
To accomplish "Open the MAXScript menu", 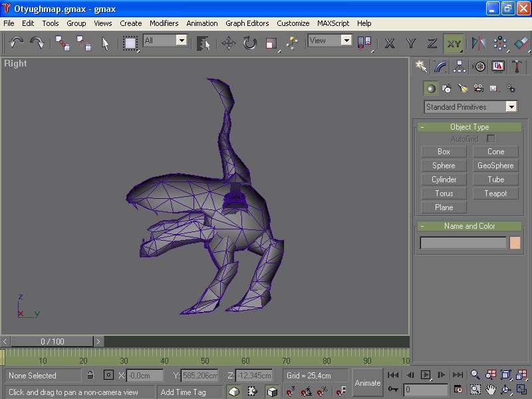I will point(332,23).
